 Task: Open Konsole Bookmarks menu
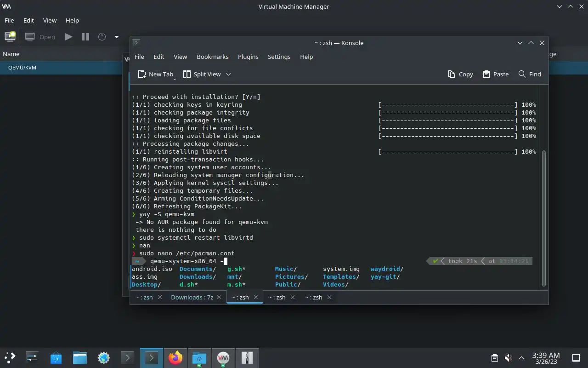tap(212, 57)
